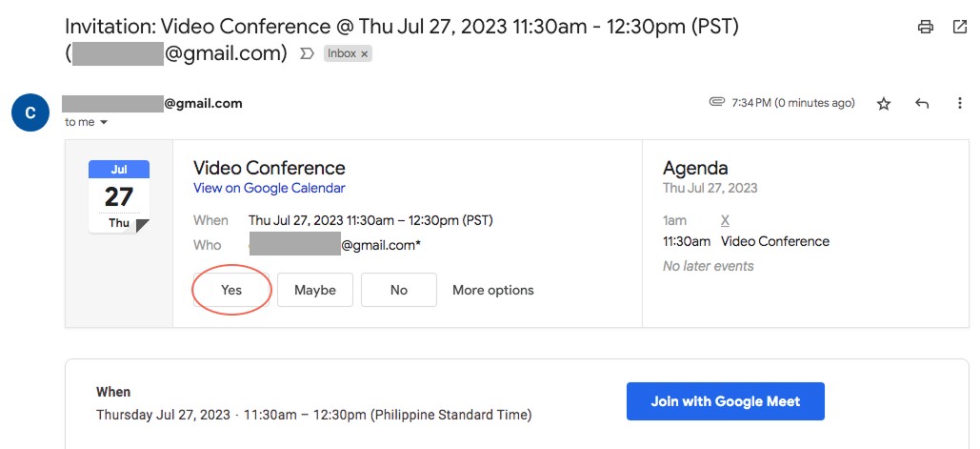Open View on Google Calendar link
Image resolution: width=980 pixels, height=449 pixels.
(x=270, y=188)
